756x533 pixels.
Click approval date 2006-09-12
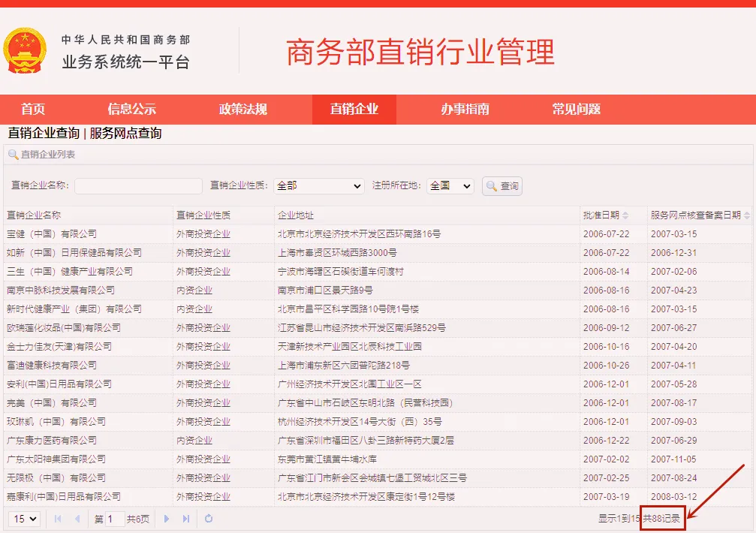point(606,328)
